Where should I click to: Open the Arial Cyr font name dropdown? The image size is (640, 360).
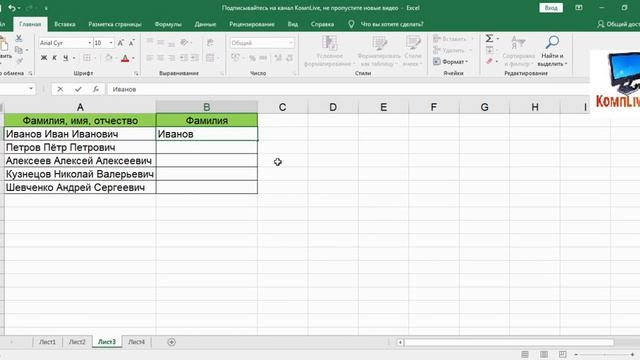[x=89, y=43]
